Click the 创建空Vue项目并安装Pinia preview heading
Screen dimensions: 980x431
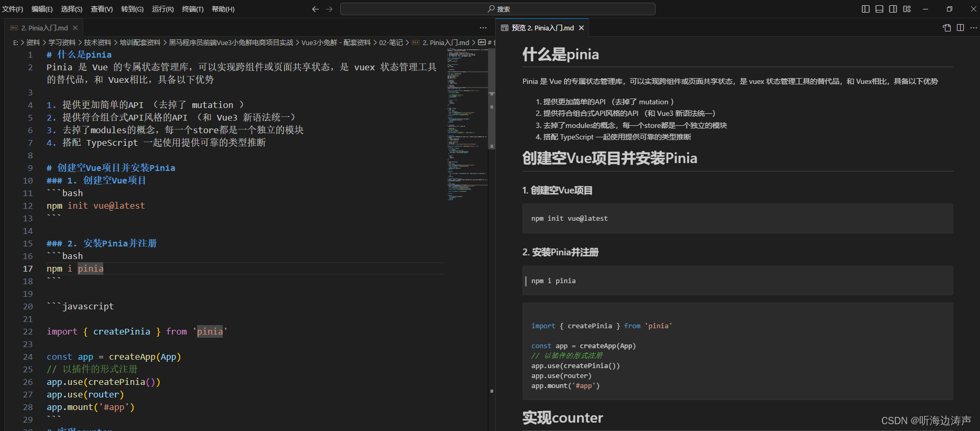609,158
